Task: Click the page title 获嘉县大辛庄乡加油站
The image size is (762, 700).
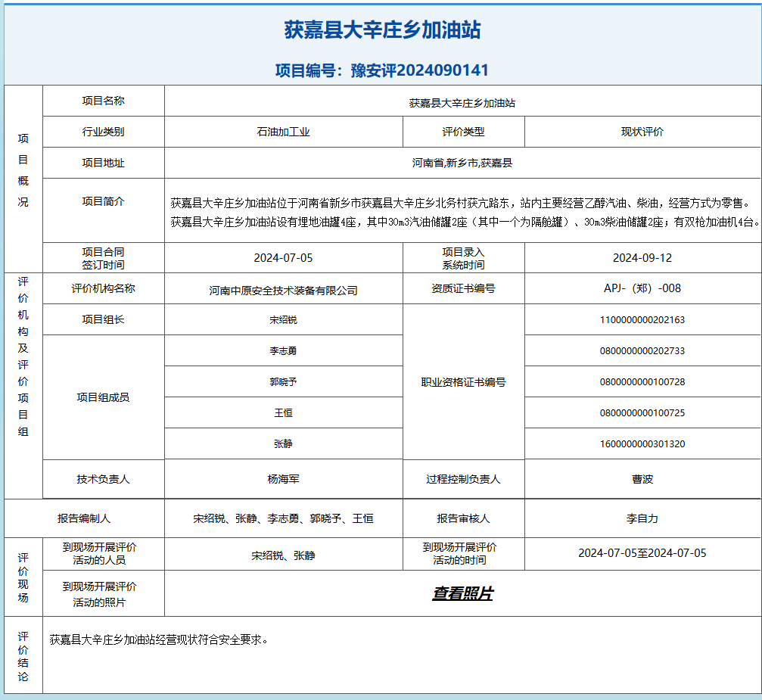Action: point(382,30)
